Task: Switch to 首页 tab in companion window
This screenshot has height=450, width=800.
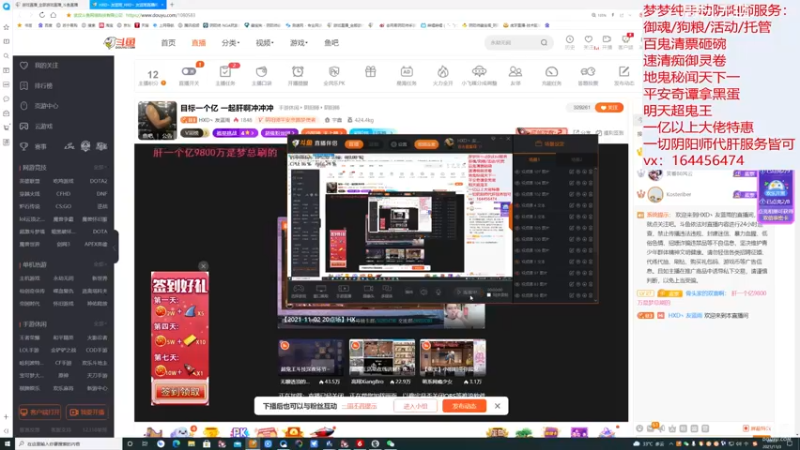Action: [354, 144]
